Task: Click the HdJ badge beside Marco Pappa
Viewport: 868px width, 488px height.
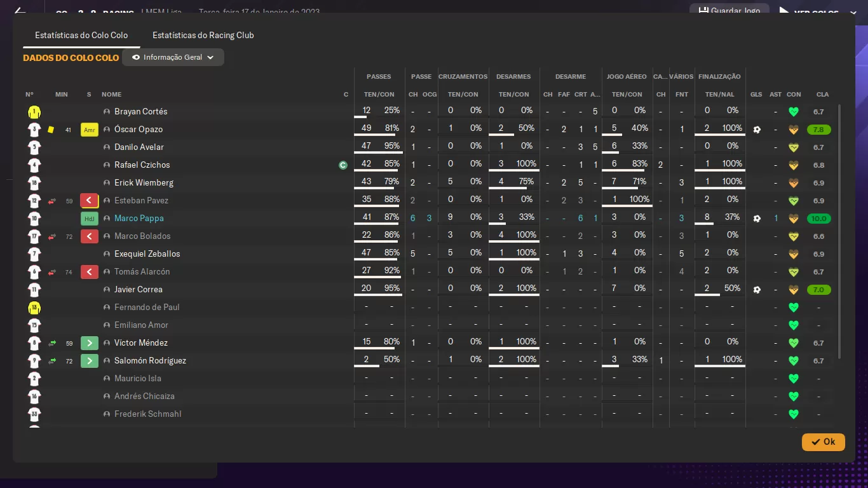Action: point(90,219)
